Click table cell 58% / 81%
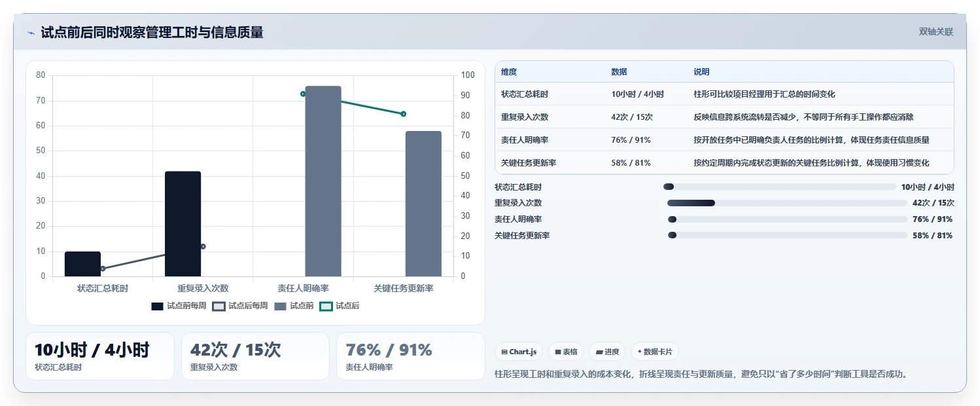This screenshot has height=406, width=980. (x=631, y=163)
